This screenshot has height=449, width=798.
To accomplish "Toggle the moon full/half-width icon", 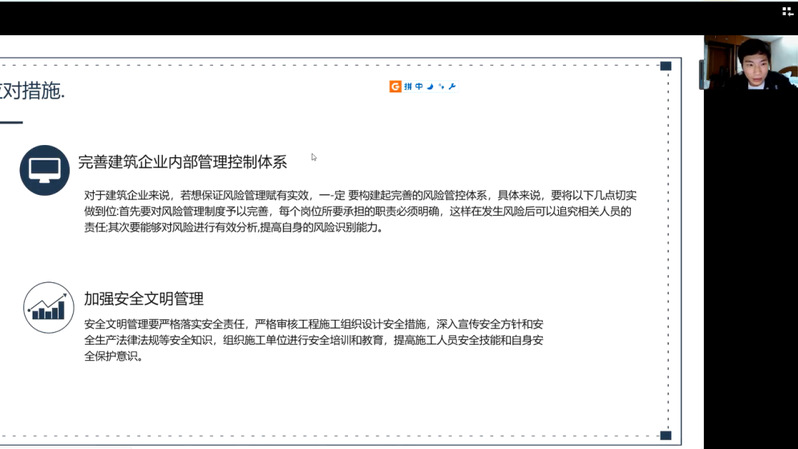I will 430,87.
